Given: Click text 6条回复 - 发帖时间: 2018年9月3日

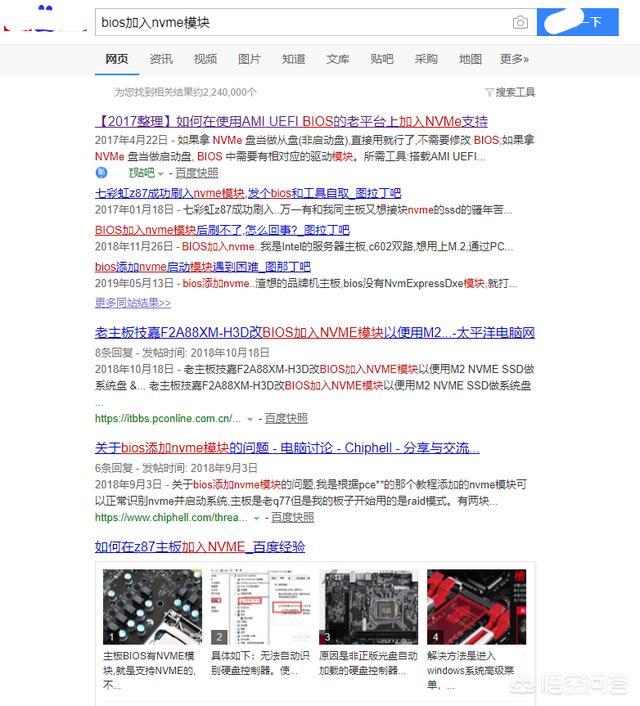Looking at the screenshot, I should coord(176,468).
